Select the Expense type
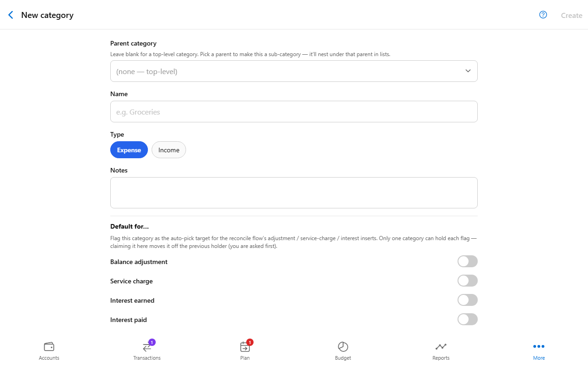588x368 pixels. (129, 150)
